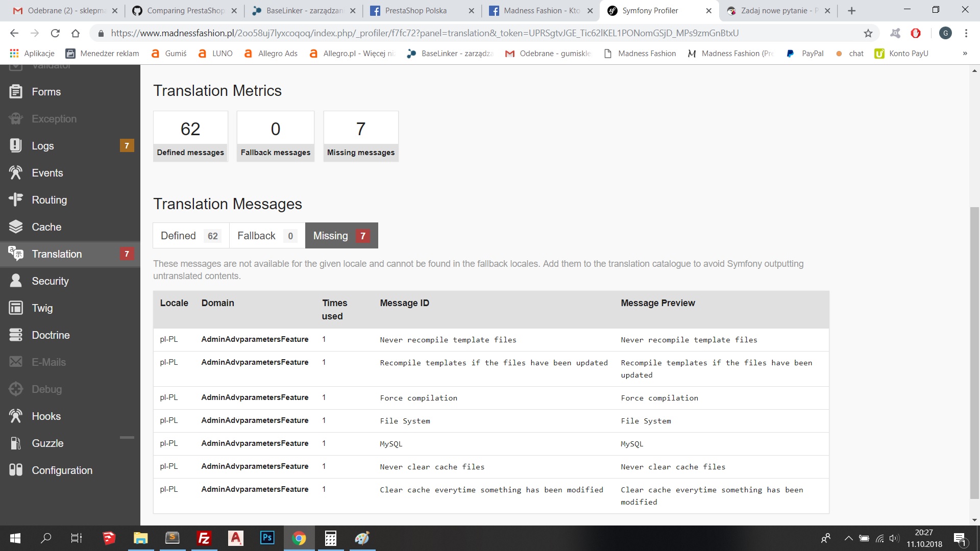Select the Missing messages tab
The height and width of the screenshot is (551, 980).
point(341,236)
